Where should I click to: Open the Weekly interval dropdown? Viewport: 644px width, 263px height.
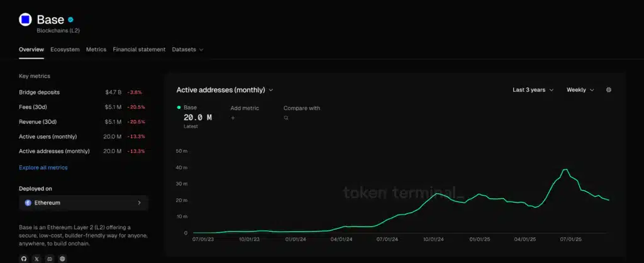click(580, 90)
